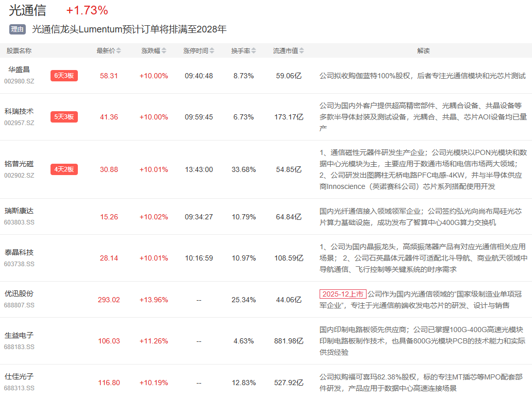The width and height of the screenshot is (532, 398).
Task: Open the 科瑞技术 stock page
Action: (19, 111)
